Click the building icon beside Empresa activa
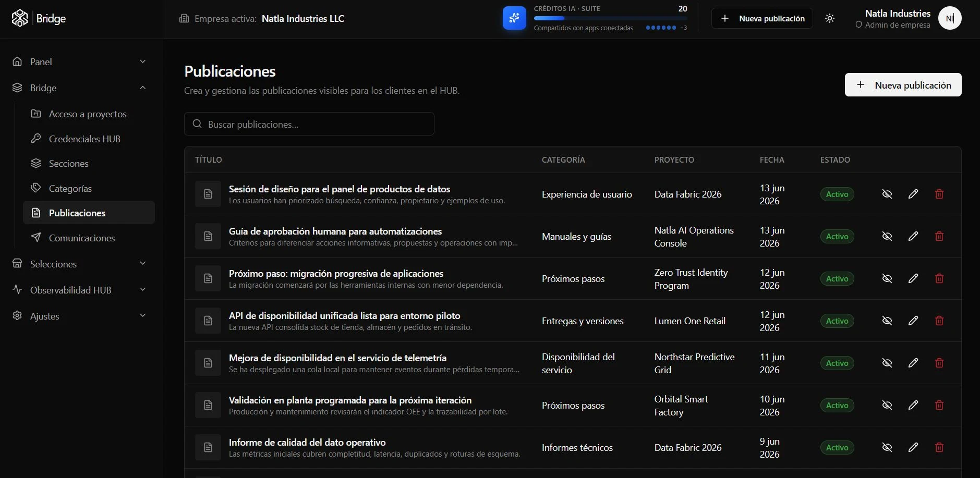The image size is (980, 478). tap(184, 19)
